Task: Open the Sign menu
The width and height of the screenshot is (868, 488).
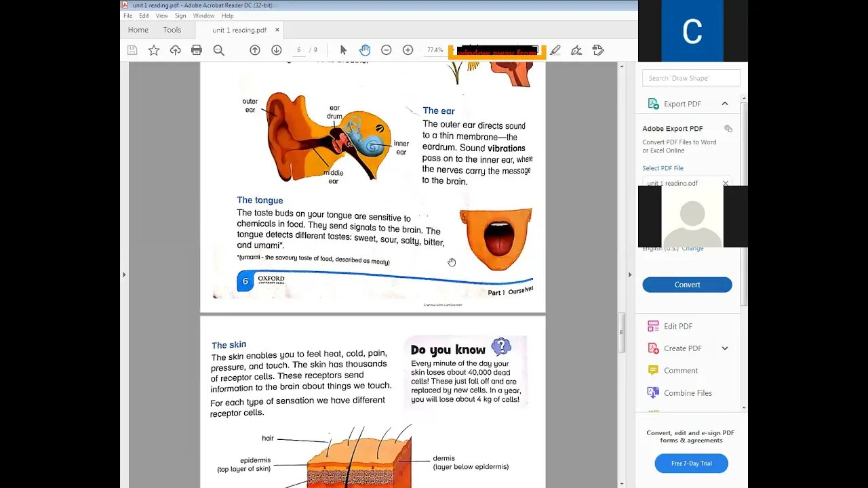Action: click(x=180, y=16)
